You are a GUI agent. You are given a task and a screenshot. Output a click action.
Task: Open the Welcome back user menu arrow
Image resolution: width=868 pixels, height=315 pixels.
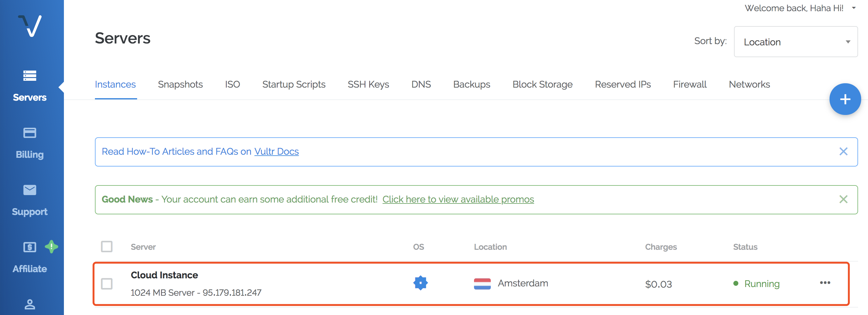853,8
